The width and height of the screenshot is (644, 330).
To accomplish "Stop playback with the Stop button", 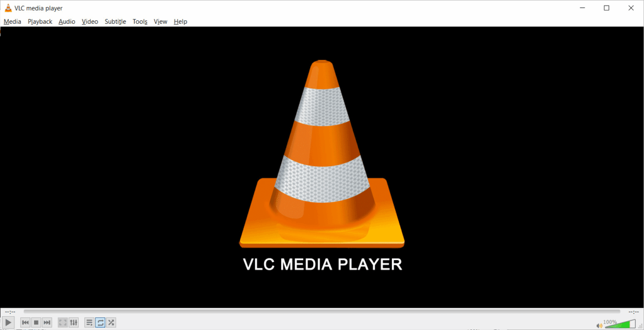I will point(36,323).
